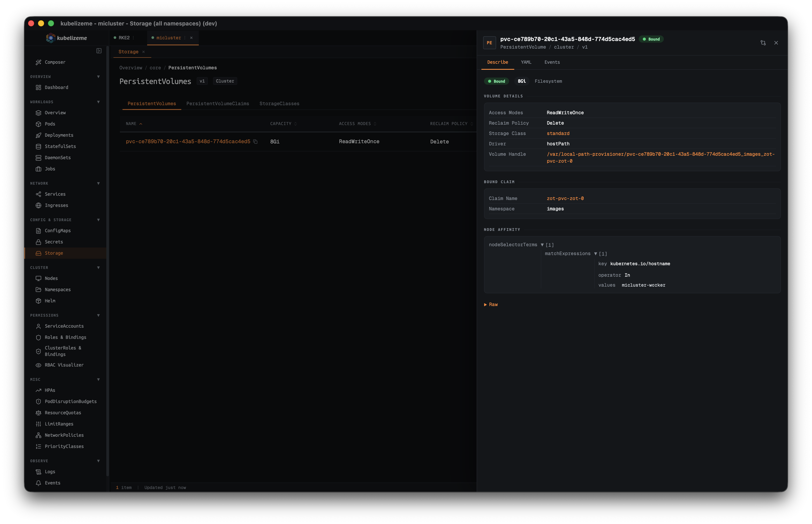The height and width of the screenshot is (524, 812).
Task: Open the Events tab in detail panel
Action: point(552,62)
